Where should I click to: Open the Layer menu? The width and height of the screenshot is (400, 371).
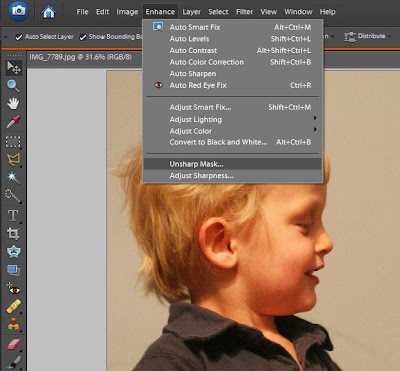(192, 12)
